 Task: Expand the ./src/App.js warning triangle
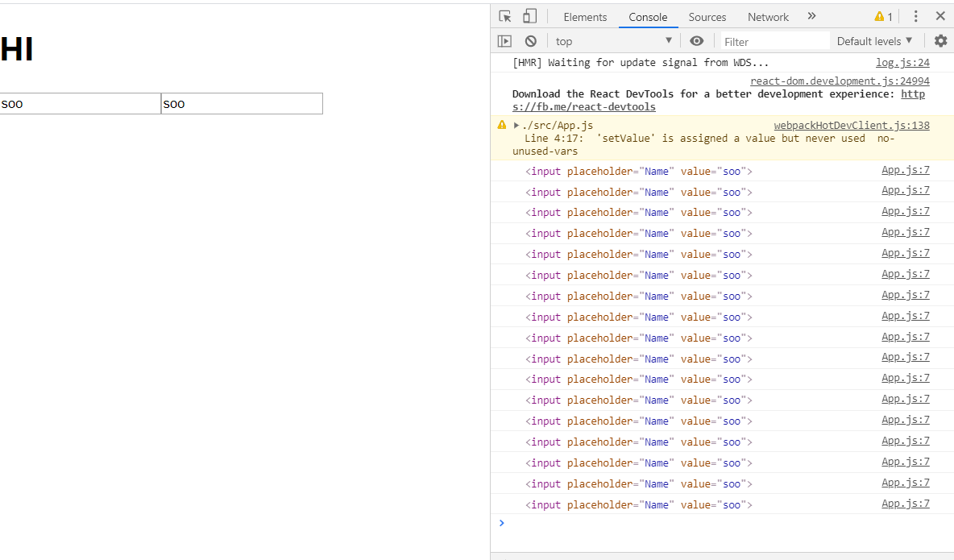[516, 126]
